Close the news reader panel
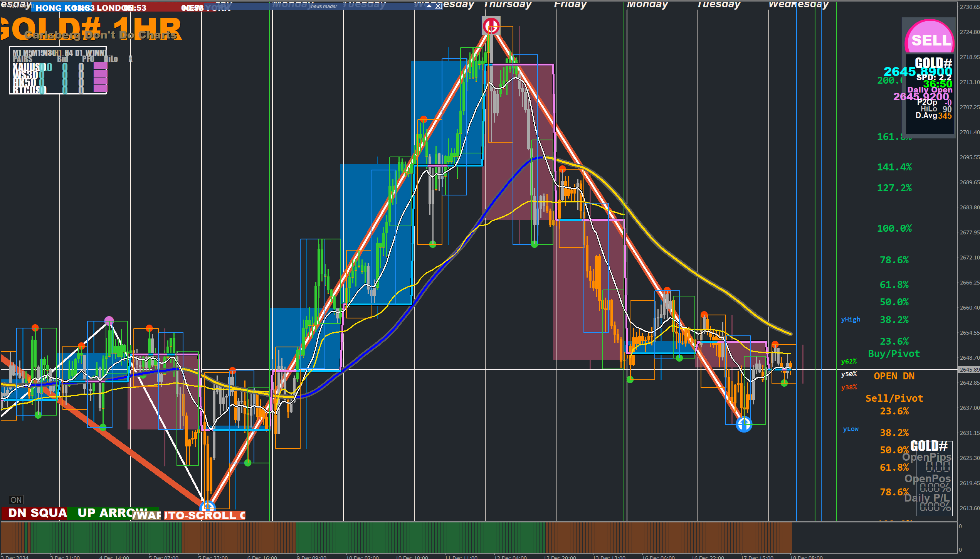Image resolution: width=980 pixels, height=559 pixels. [x=439, y=6]
